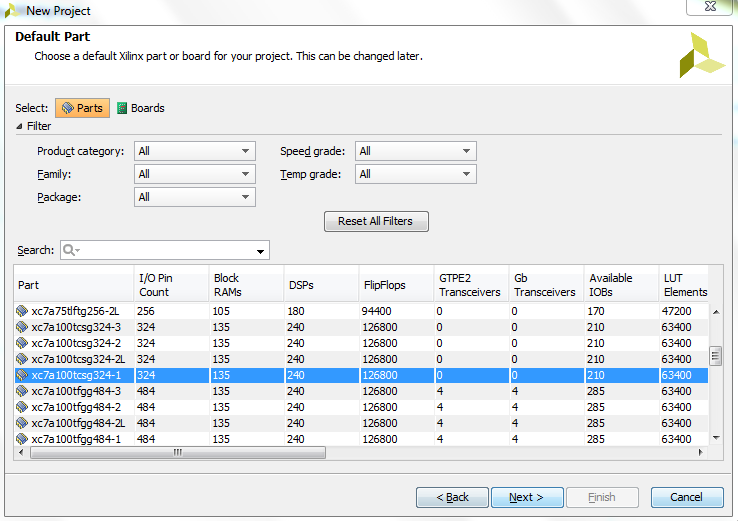Select part xc7a100tcsg324-2 row
Image resolution: width=738 pixels, height=521 pixels.
point(361,343)
